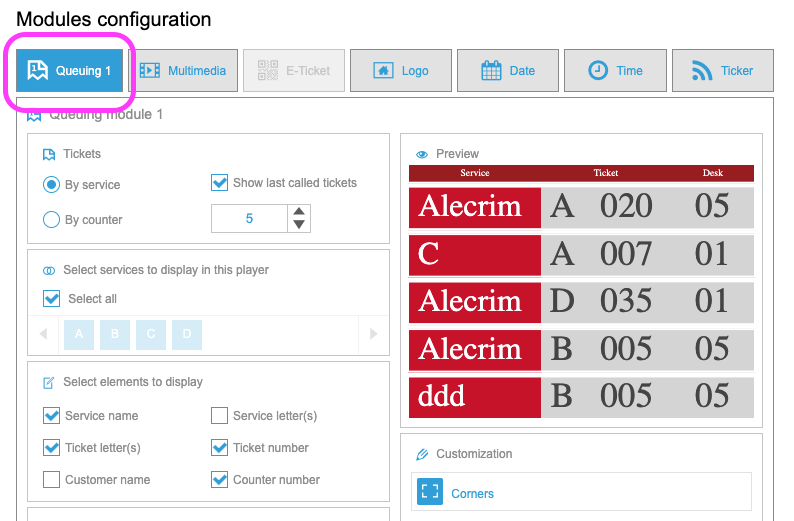
Task: Click the tickets number input field
Action: click(x=249, y=218)
